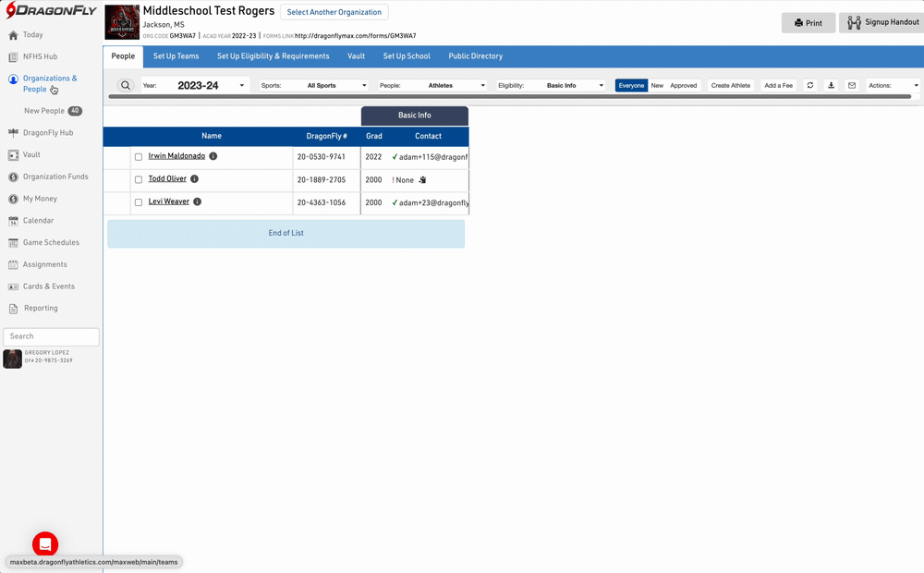The height and width of the screenshot is (573, 924).
Task: Click the refresh list icon
Action: click(x=810, y=86)
